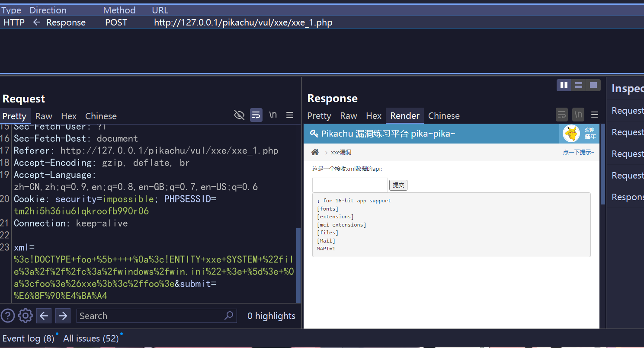Click the 提交 submit button

[x=398, y=185]
